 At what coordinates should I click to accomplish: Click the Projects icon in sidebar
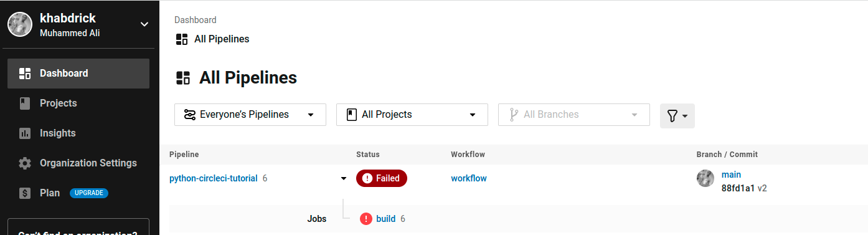25,103
